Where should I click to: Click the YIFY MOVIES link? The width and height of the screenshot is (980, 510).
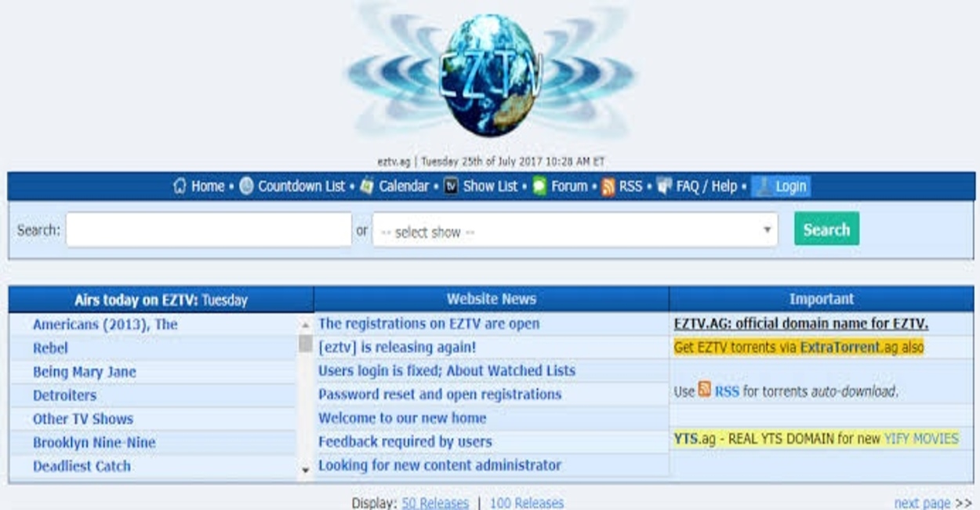point(921,439)
